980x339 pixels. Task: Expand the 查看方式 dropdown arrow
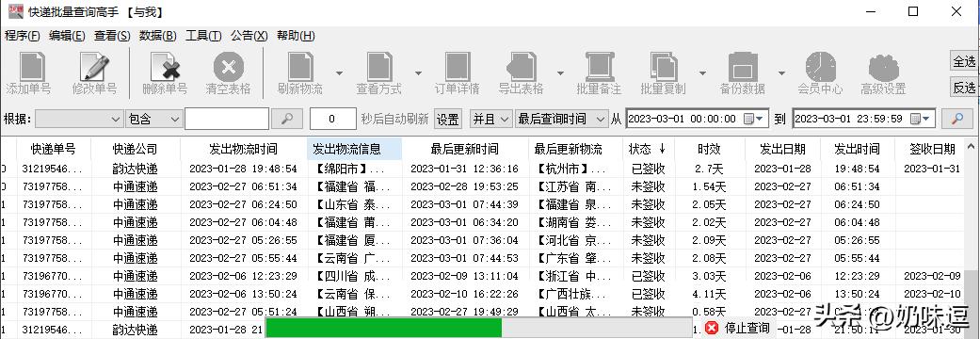tap(418, 73)
